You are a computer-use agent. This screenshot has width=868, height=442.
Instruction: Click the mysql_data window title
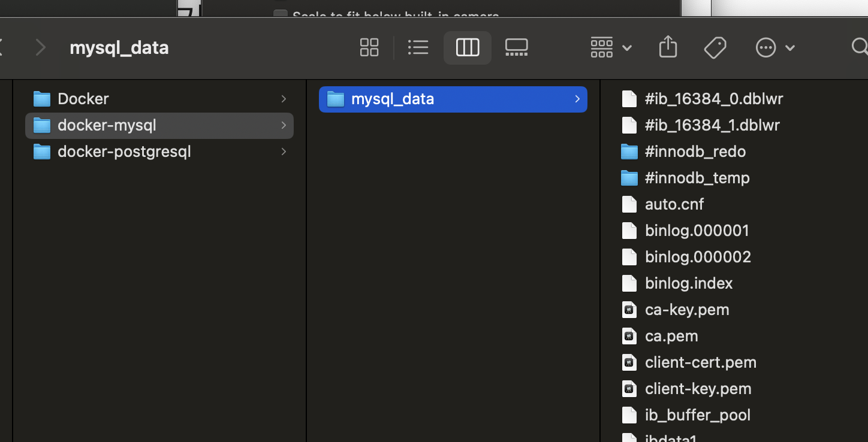pyautogui.click(x=119, y=48)
